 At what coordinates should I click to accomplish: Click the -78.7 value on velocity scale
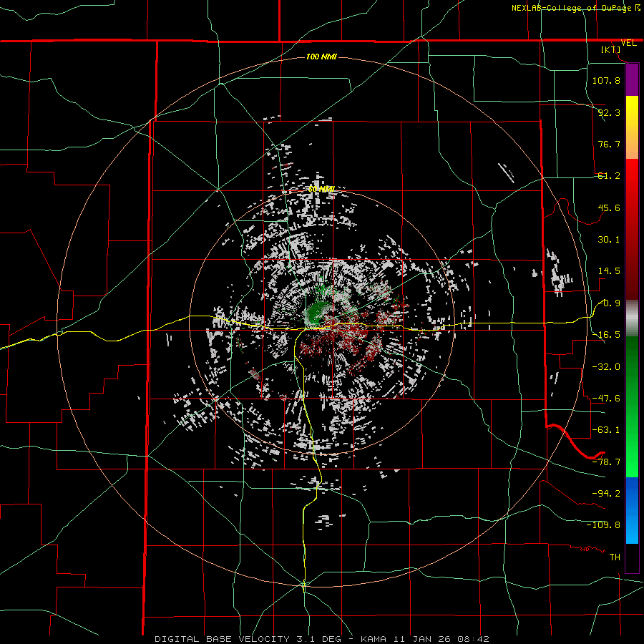(x=606, y=462)
